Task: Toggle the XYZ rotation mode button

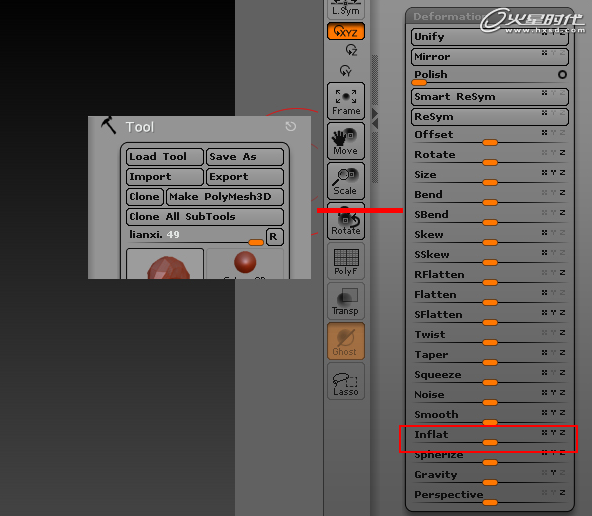Action: pos(345,31)
